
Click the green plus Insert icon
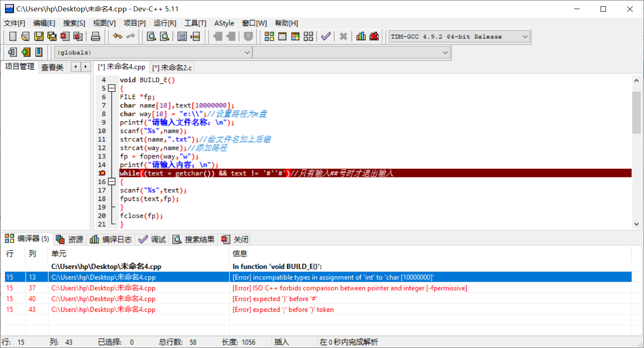coord(26,52)
